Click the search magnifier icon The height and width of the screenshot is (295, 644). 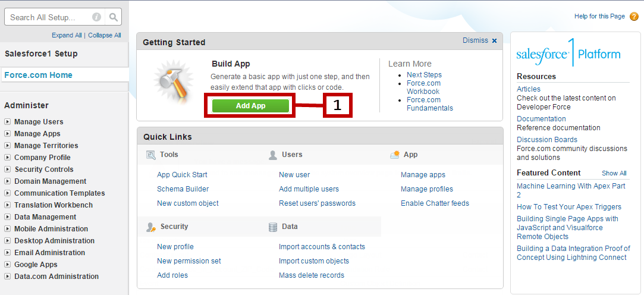[x=114, y=17]
